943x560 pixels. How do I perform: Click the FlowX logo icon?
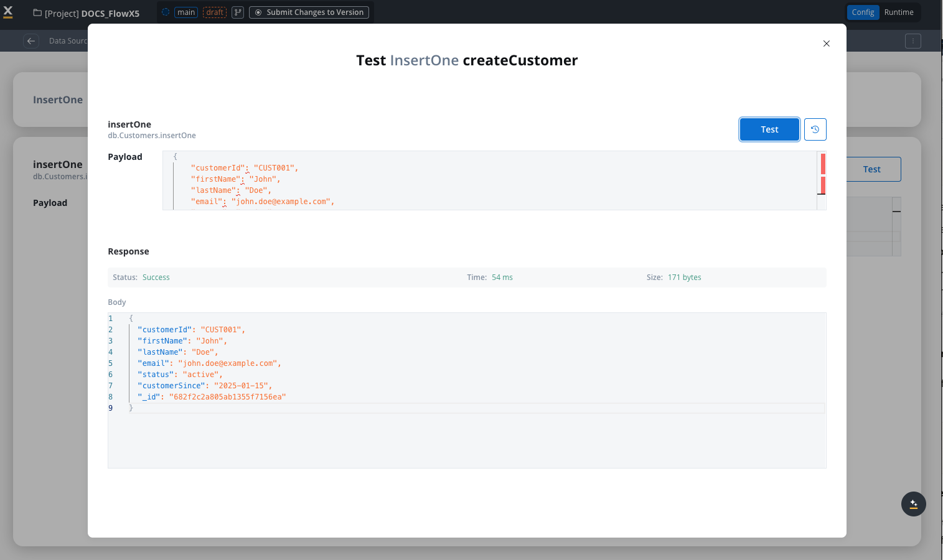[8, 12]
